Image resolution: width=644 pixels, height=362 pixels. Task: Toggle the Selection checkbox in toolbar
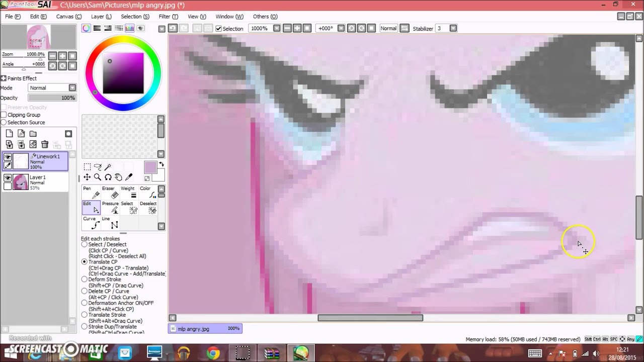point(219,29)
